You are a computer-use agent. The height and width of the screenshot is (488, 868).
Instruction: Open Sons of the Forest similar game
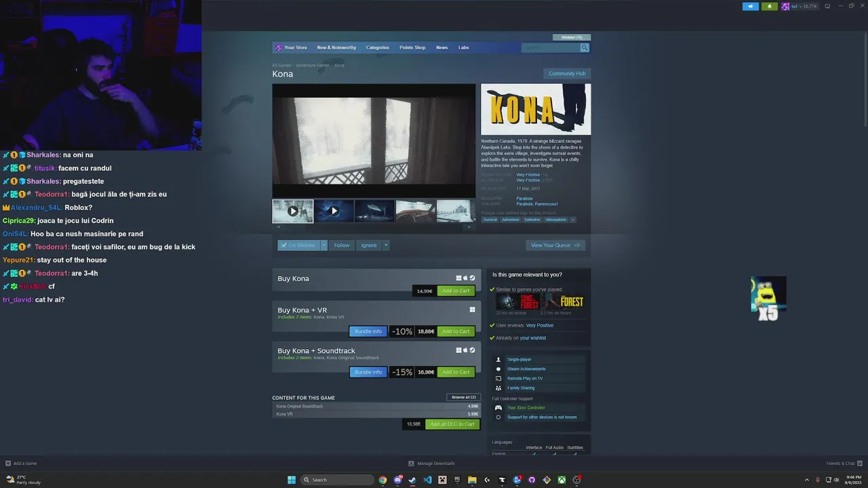[517, 302]
